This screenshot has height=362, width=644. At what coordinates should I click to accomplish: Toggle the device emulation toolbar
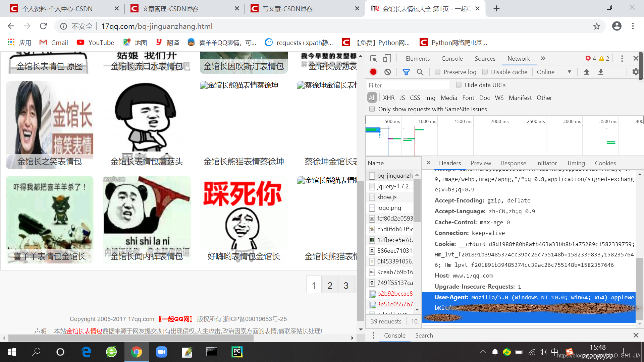(387, 58)
